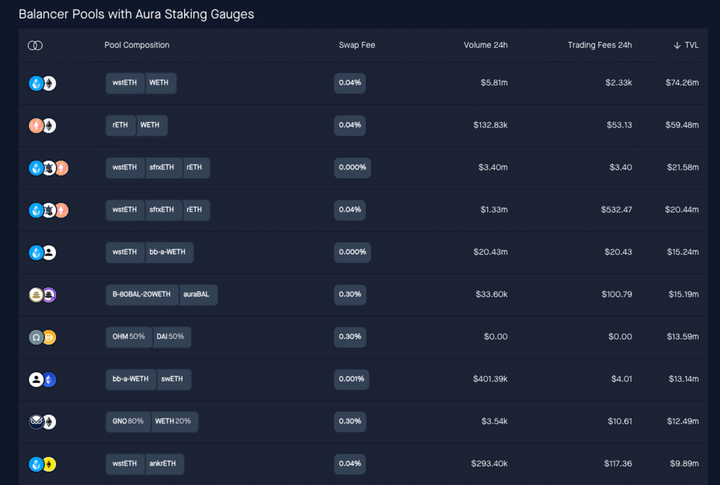Click the wstETH/ankrETH pool token icons
The height and width of the screenshot is (485, 720).
42,464
